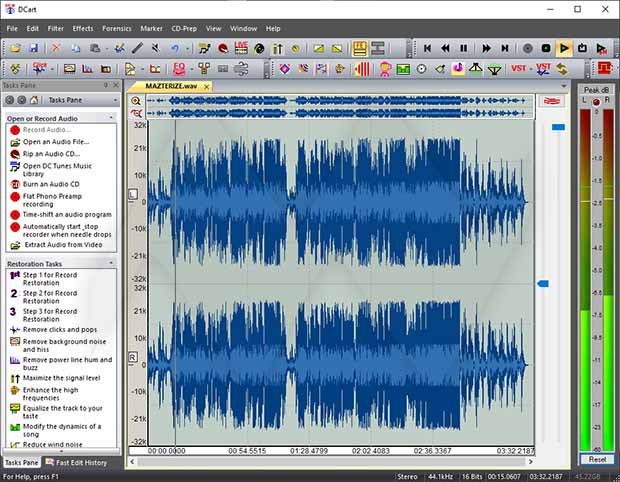Open the dropdown arrow next to VST icon
620x482 pixels.
pyautogui.click(x=530, y=69)
